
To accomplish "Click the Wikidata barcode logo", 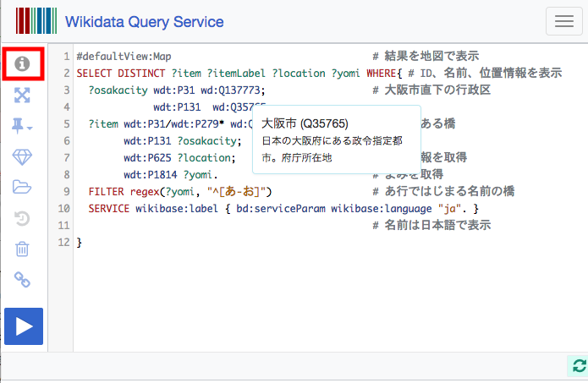I will [x=36, y=21].
